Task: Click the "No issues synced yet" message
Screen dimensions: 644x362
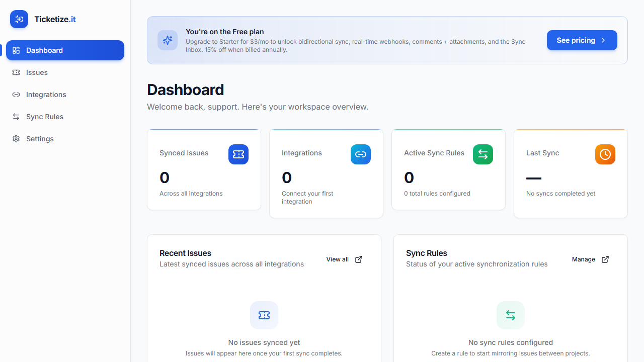Action: [x=264, y=342]
